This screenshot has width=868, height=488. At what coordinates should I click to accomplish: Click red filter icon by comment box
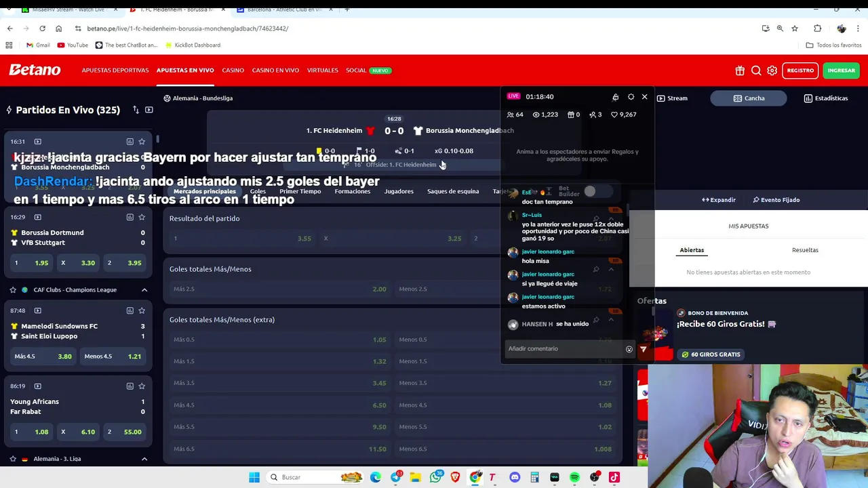[643, 350]
